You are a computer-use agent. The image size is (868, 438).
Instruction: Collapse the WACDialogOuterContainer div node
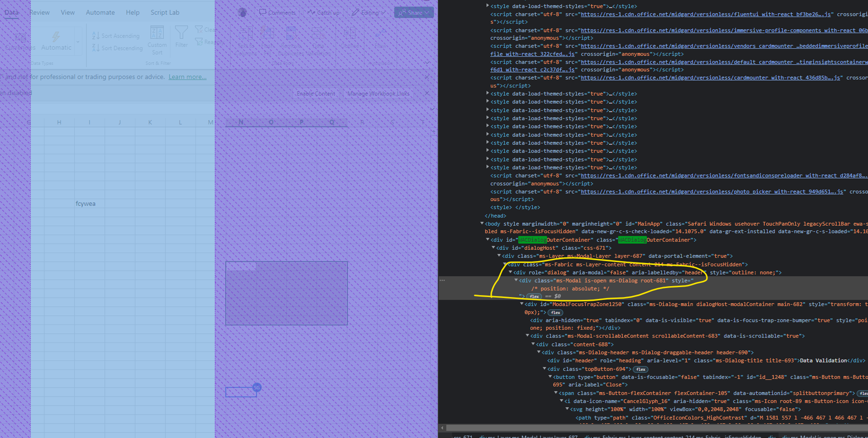(488, 239)
